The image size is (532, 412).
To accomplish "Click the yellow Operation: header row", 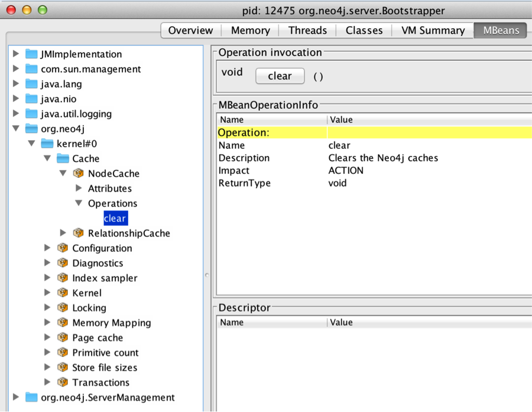I will point(374,132).
